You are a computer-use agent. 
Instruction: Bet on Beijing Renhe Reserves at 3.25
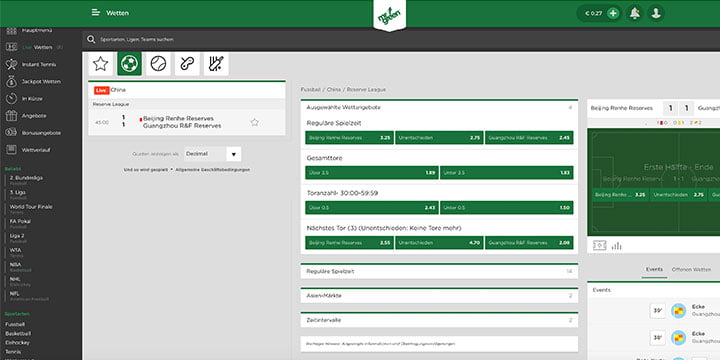point(349,138)
